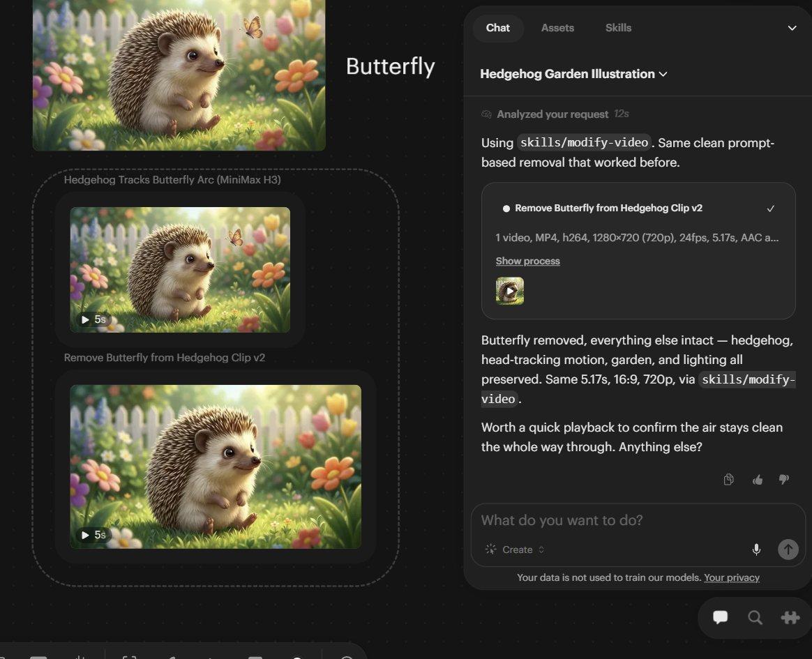Screen dimensions: 812x659
Task: Copy the assistant response
Action: pyautogui.click(x=728, y=479)
